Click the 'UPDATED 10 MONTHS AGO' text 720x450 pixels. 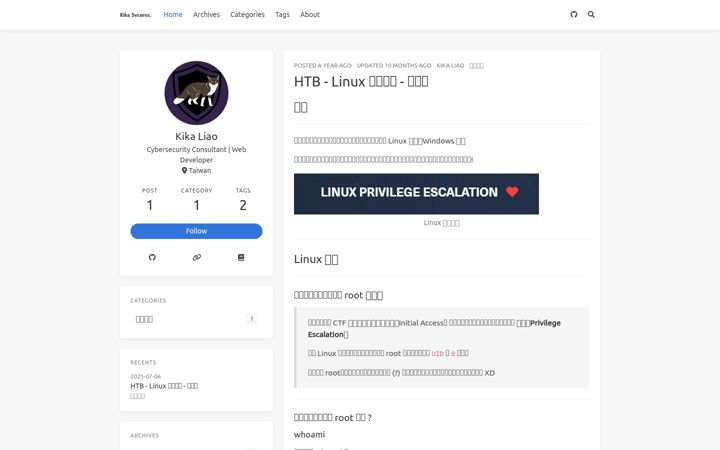tap(394, 66)
